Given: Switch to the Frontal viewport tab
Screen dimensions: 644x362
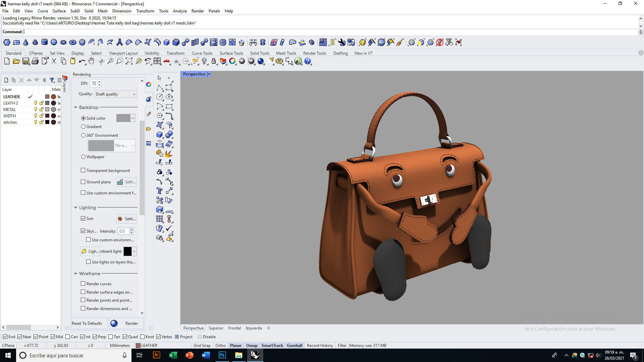Looking at the screenshot, I should [x=234, y=328].
